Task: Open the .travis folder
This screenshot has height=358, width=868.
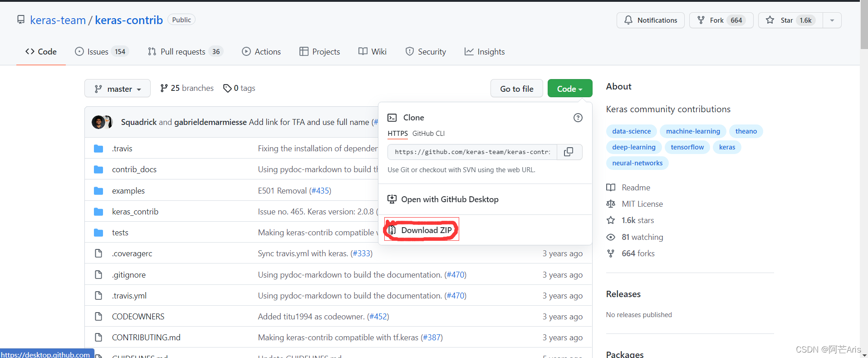Action: click(122, 149)
